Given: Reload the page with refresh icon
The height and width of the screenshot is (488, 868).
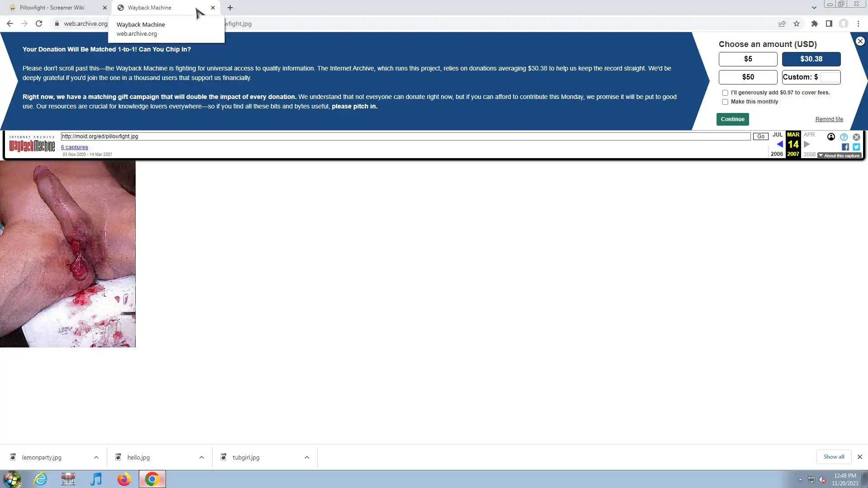Looking at the screenshot, I should click(39, 24).
